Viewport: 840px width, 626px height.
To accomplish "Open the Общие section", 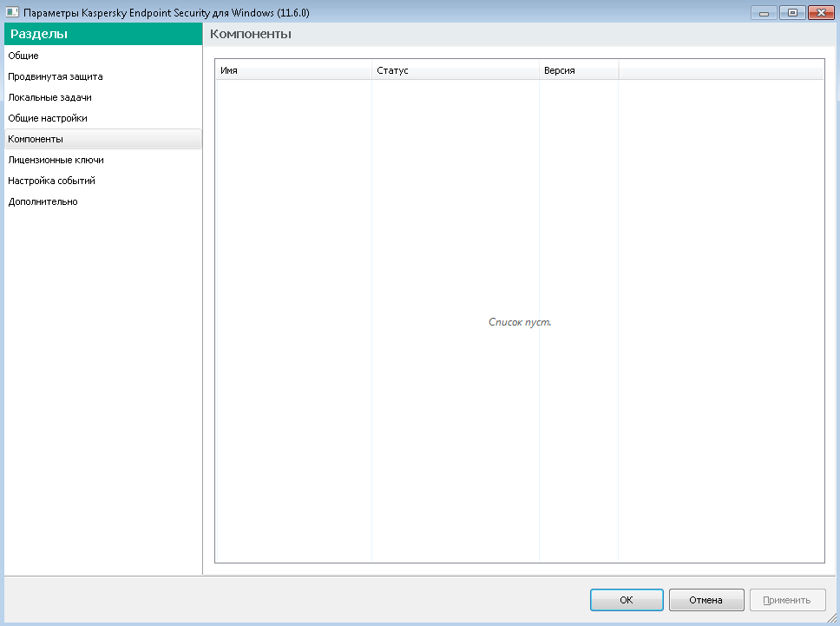I will 23,56.
